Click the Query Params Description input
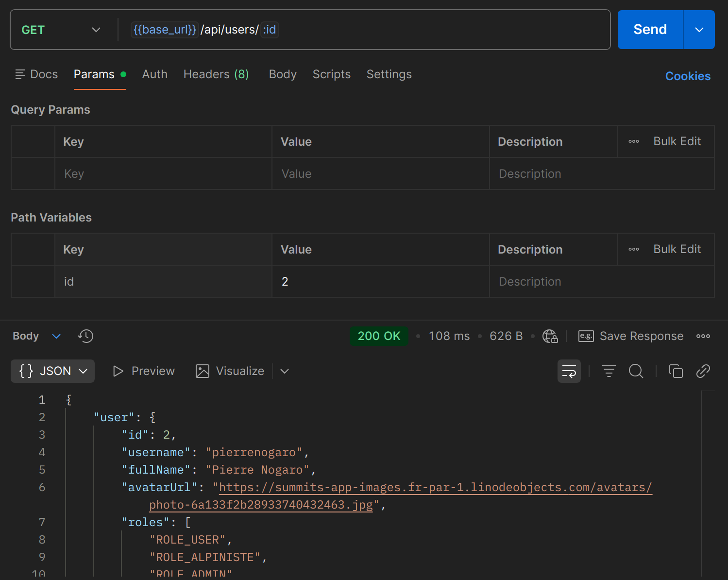The height and width of the screenshot is (580, 728). (602, 173)
